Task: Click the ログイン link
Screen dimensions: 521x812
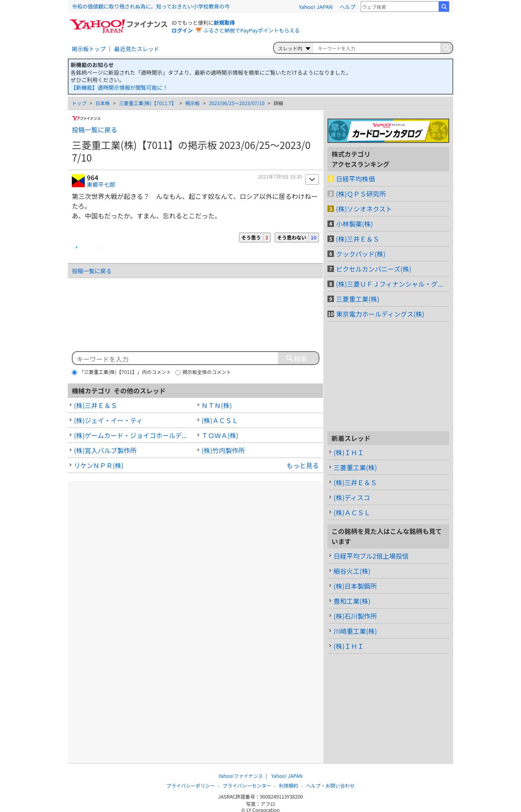Action: pos(182,30)
